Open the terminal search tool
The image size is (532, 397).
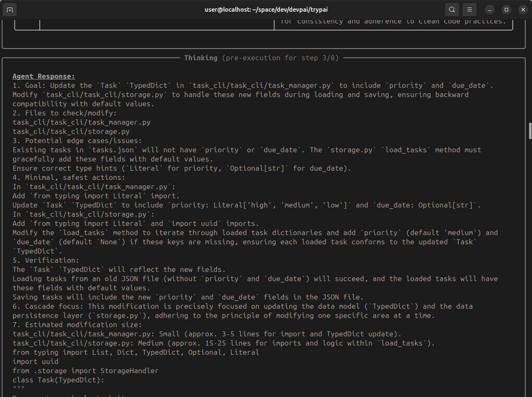point(452,9)
